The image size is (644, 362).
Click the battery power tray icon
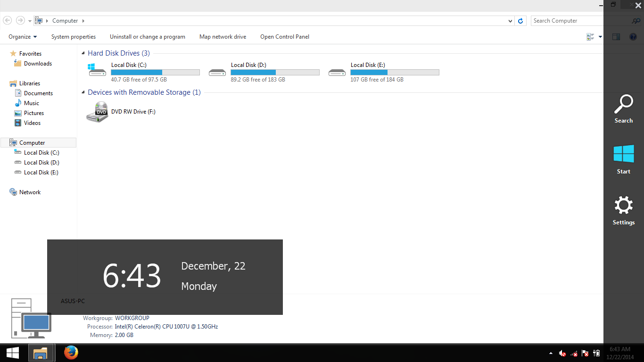pos(596,353)
